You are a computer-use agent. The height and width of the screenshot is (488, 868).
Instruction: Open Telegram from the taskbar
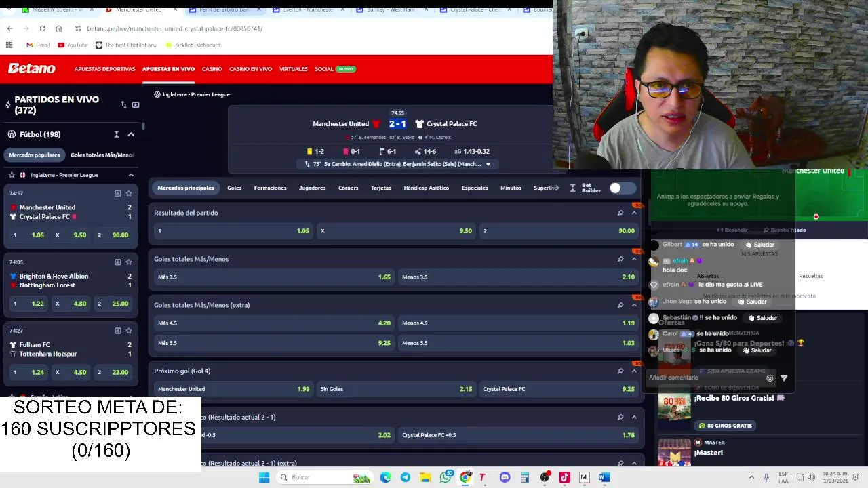[405, 477]
